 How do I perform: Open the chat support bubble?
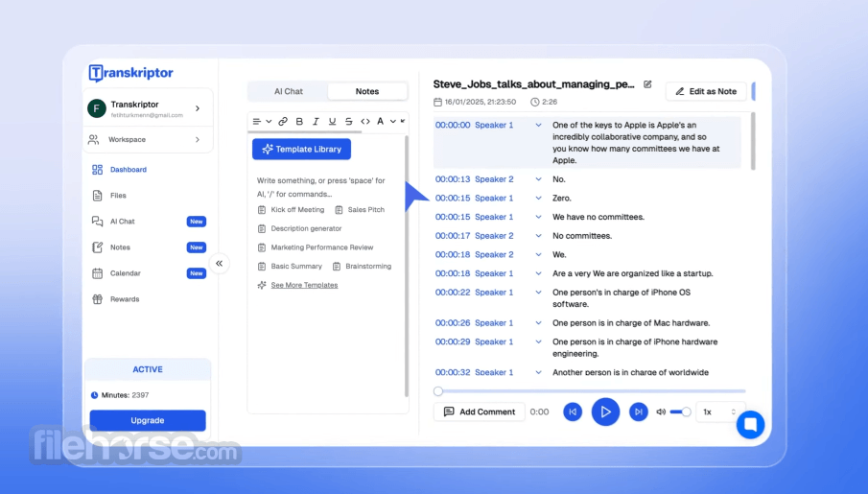[x=751, y=425]
